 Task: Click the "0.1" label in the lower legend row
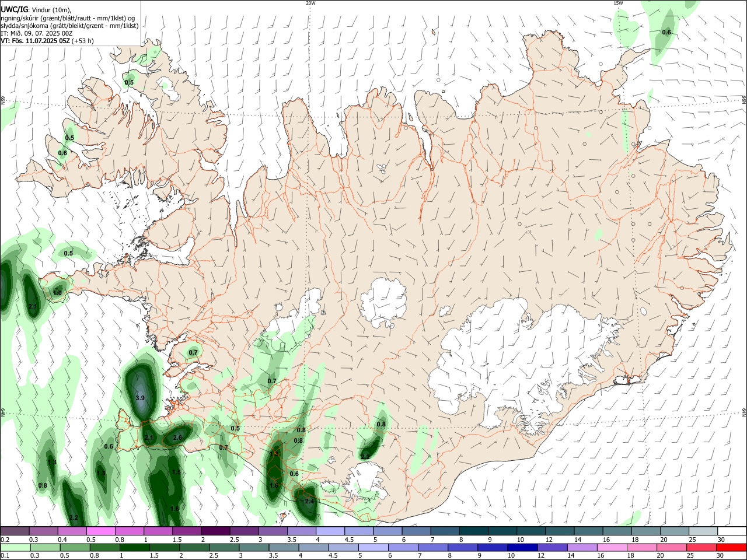point(5,555)
